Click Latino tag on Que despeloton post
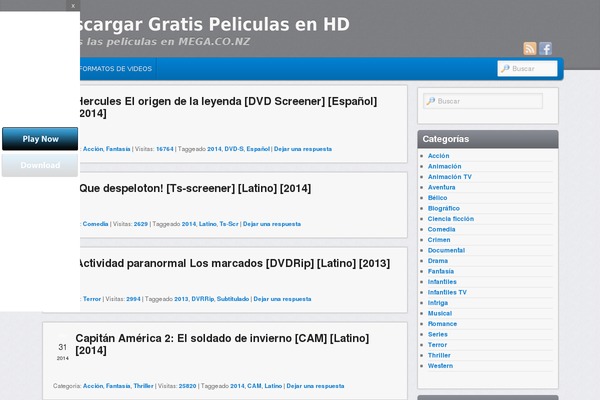The image size is (600, 400). click(208, 224)
